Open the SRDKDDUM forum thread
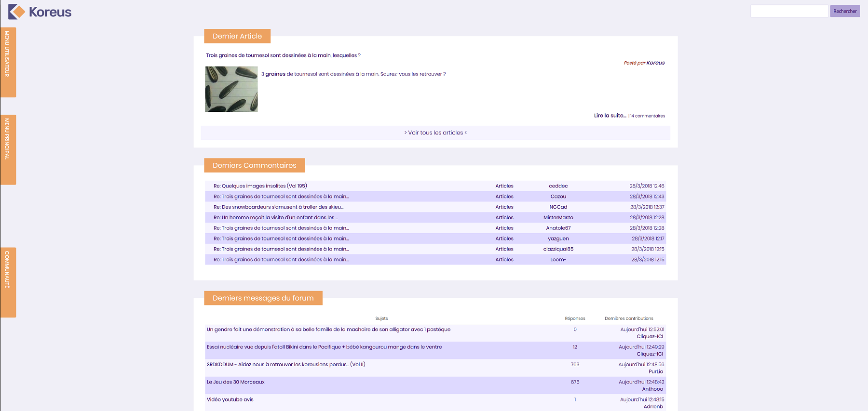868x411 pixels. click(286, 365)
